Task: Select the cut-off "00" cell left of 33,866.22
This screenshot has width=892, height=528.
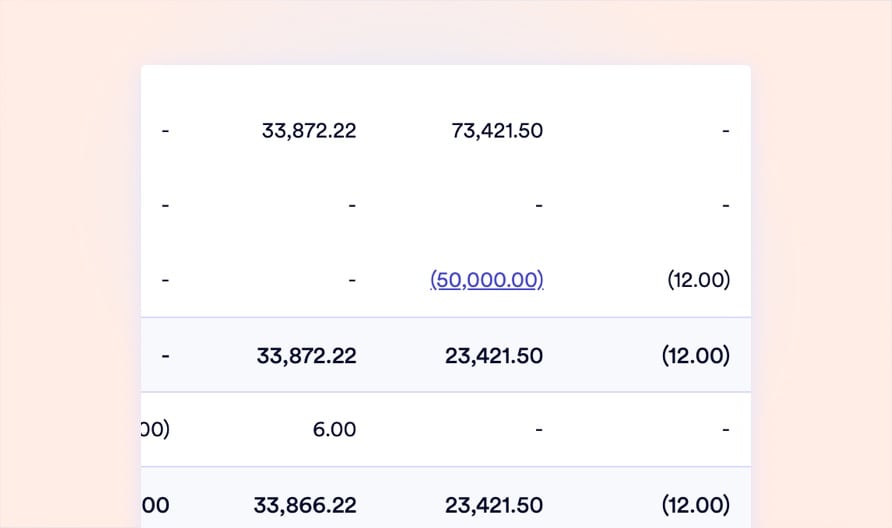Action: coord(157,505)
